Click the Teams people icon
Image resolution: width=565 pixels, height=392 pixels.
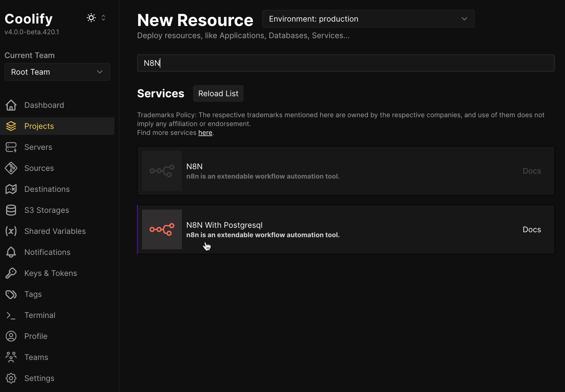pos(11,357)
